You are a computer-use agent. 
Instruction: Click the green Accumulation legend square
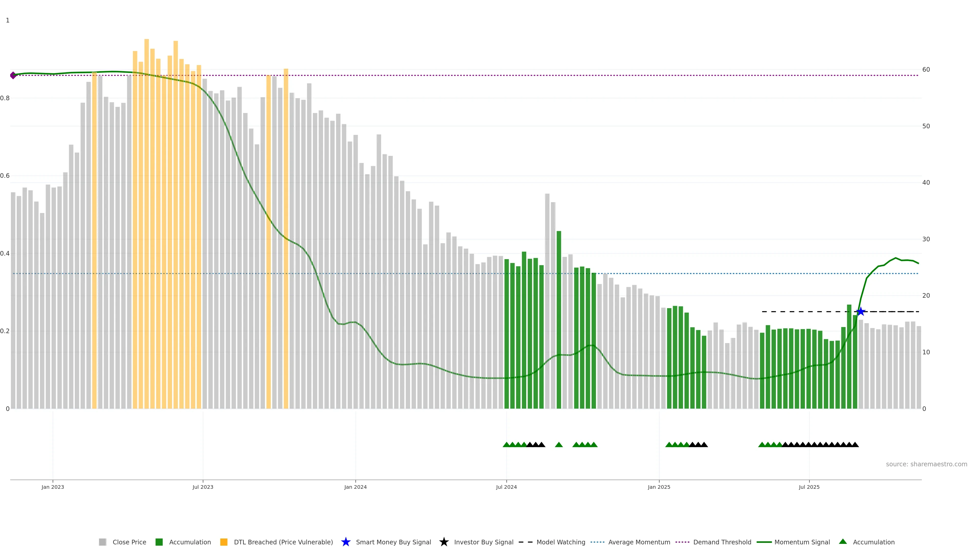159,542
